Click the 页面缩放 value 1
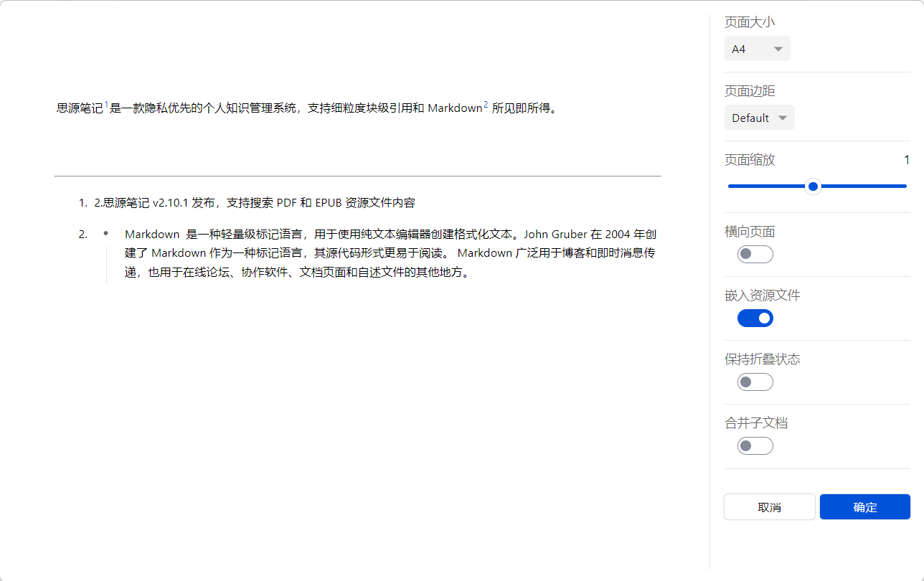The width and height of the screenshot is (924, 581). (x=907, y=160)
